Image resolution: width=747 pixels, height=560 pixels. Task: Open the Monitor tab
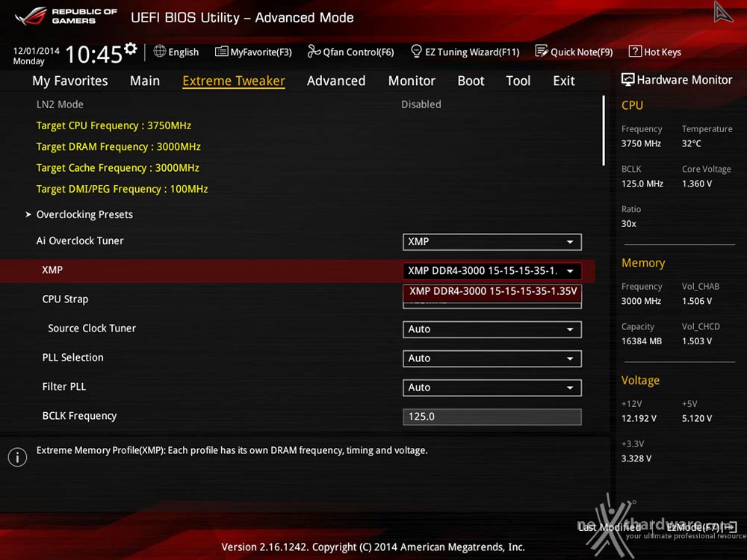pyautogui.click(x=412, y=81)
